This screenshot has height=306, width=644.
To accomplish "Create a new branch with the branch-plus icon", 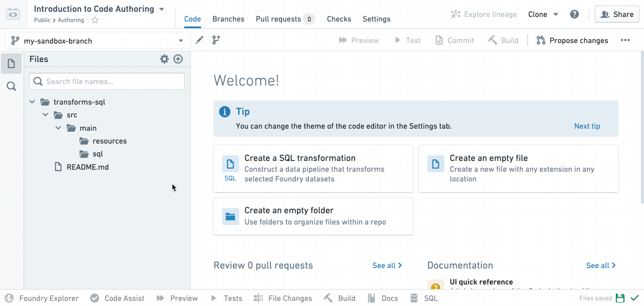I will click(x=216, y=40).
